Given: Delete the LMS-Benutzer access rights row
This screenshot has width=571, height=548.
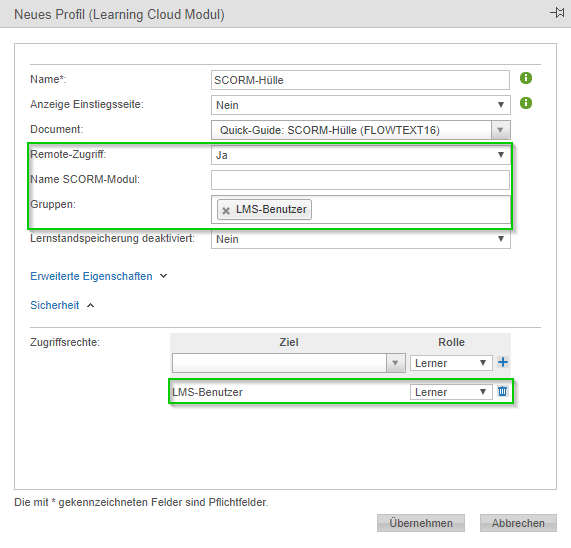Looking at the screenshot, I should click(x=503, y=391).
